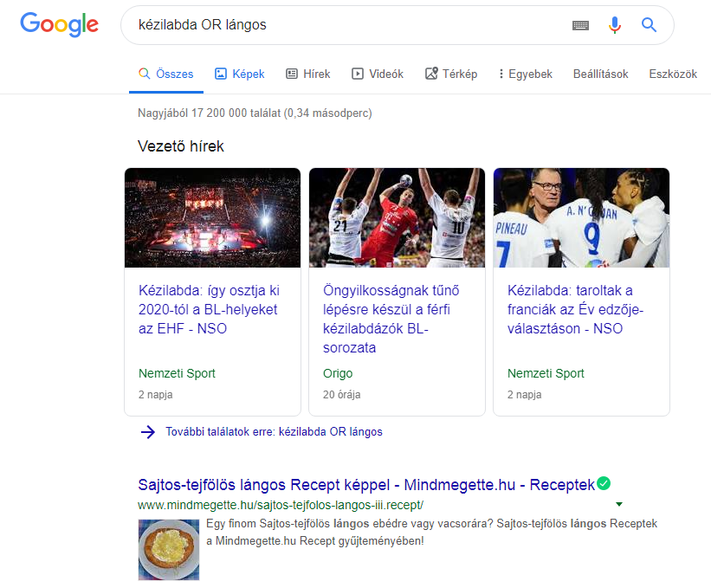Open the Videók tab
711x588 pixels.
click(x=378, y=74)
